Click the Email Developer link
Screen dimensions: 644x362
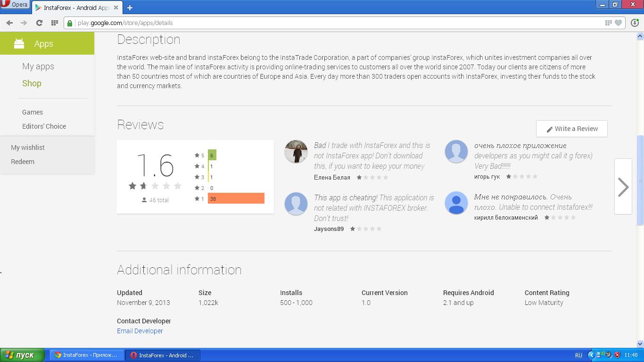(x=140, y=331)
